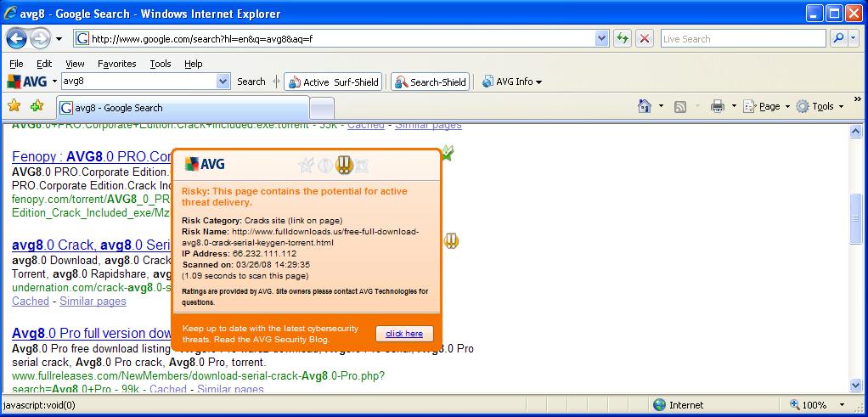Open the Tools gear menu in command bar
868x417 pixels.
[x=820, y=106]
